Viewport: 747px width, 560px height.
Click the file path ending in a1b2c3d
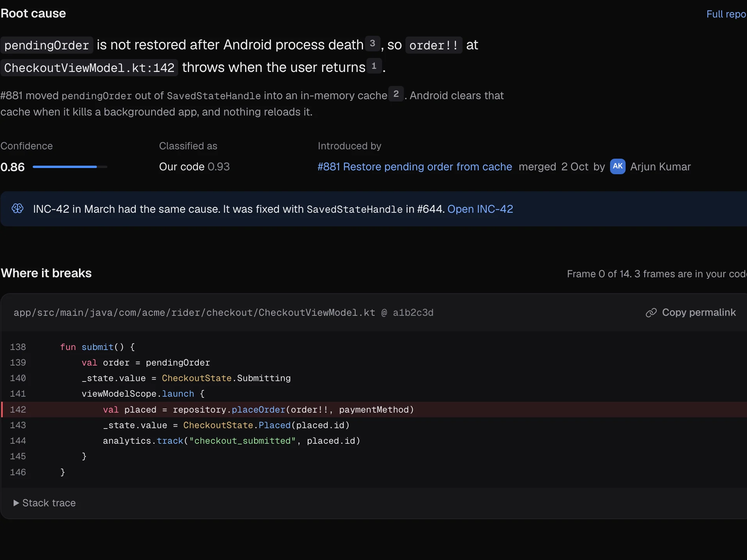point(223,313)
